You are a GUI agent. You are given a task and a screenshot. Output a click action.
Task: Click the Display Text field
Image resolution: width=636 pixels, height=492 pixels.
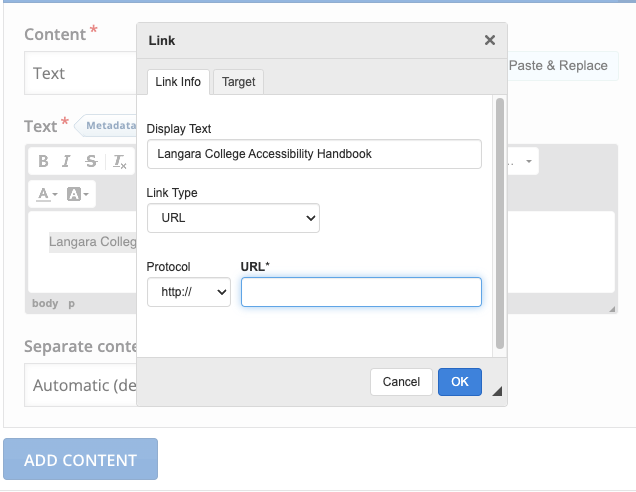(x=314, y=154)
